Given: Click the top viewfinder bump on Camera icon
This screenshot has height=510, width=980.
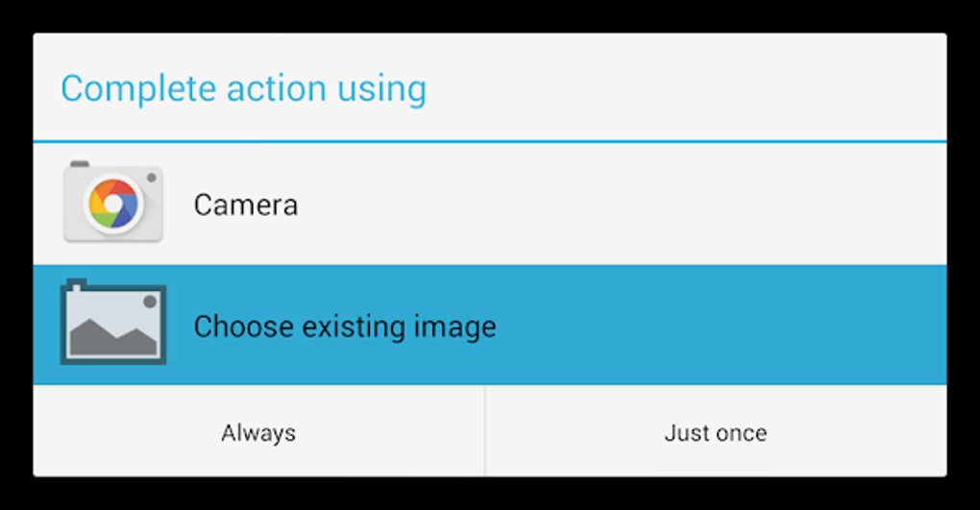Looking at the screenshot, I should [80, 164].
